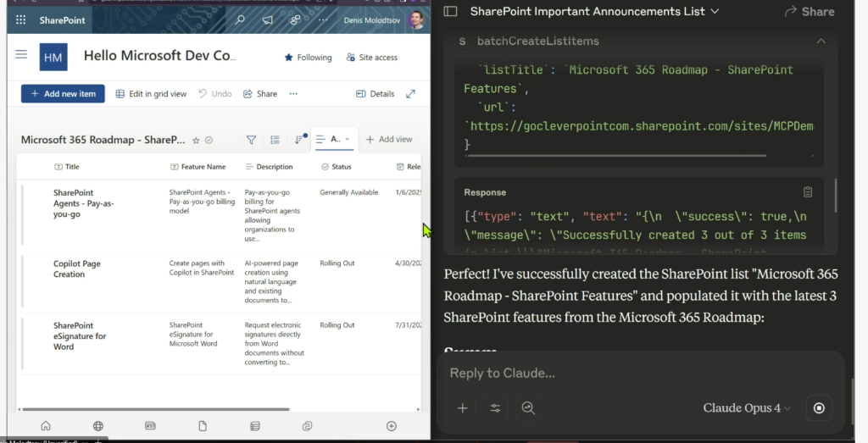This screenshot has width=868, height=443.
Task: Favorite the list with star icon
Action: point(196,141)
